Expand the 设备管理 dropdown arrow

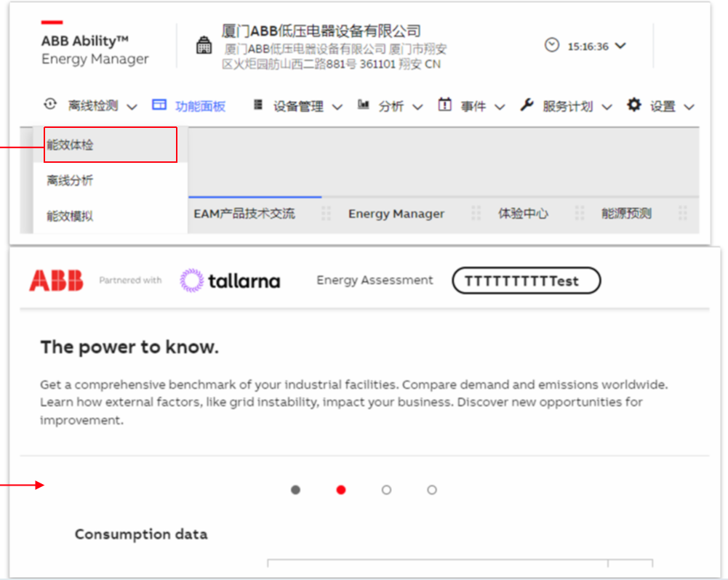point(337,107)
